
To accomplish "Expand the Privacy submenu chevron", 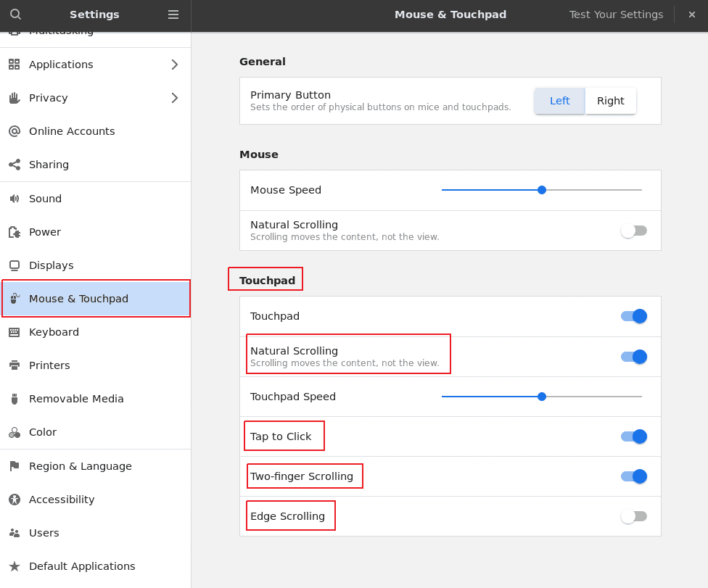I will [x=174, y=98].
